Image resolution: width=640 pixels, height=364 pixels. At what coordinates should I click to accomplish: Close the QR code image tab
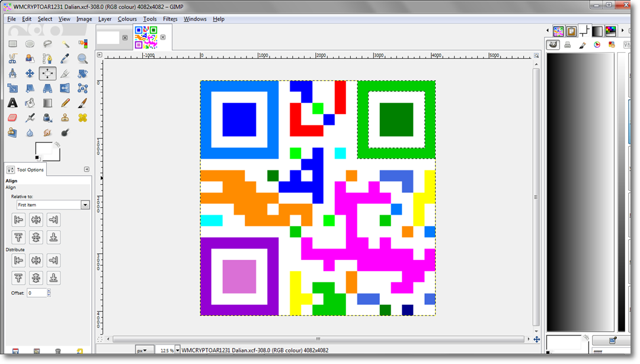pyautogui.click(x=163, y=37)
